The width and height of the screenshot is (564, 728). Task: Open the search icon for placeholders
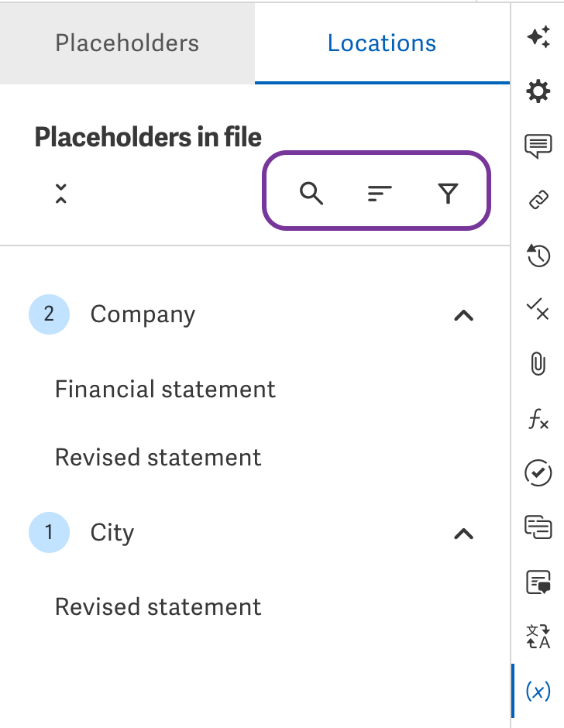(x=312, y=194)
